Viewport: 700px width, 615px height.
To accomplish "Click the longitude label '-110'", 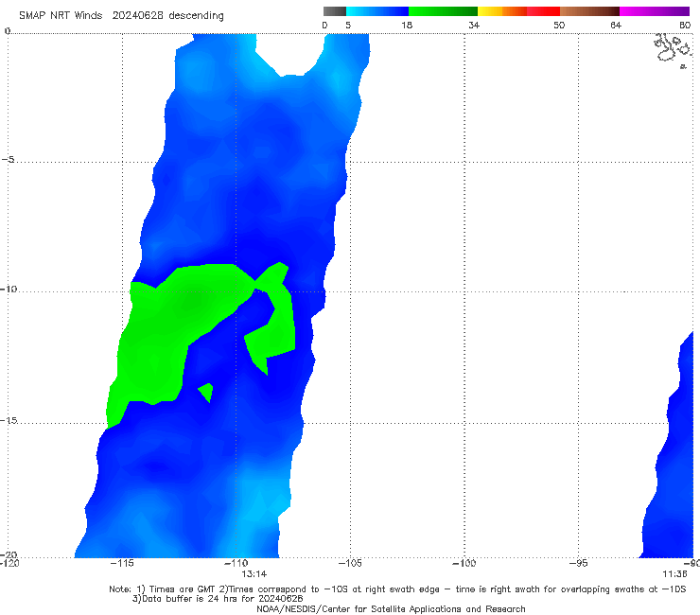I will (x=236, y=563).
